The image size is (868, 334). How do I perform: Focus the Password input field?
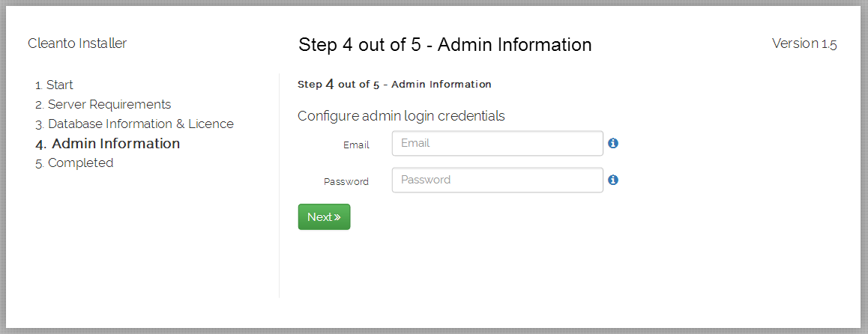[497, 180]
